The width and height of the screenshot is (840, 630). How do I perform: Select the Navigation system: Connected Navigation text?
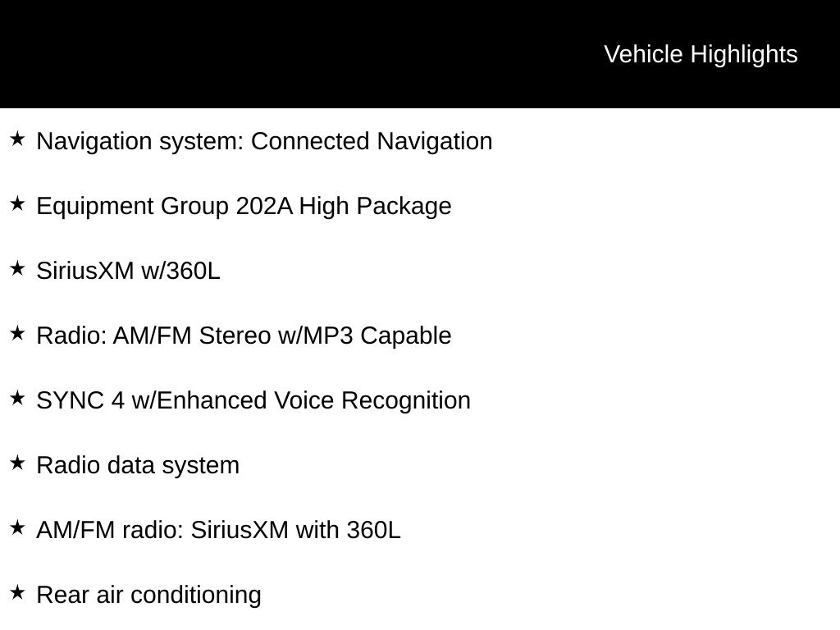(264, 141)
